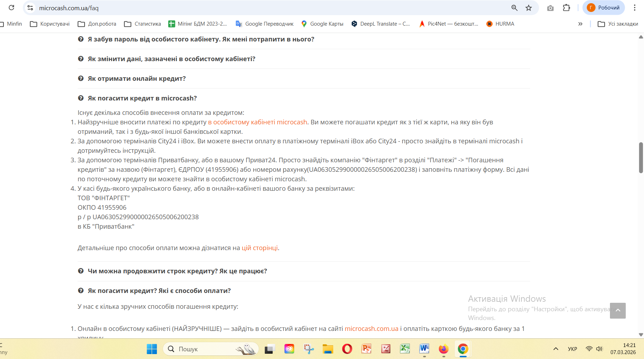Open site information icon in address bar

(31, 8)
